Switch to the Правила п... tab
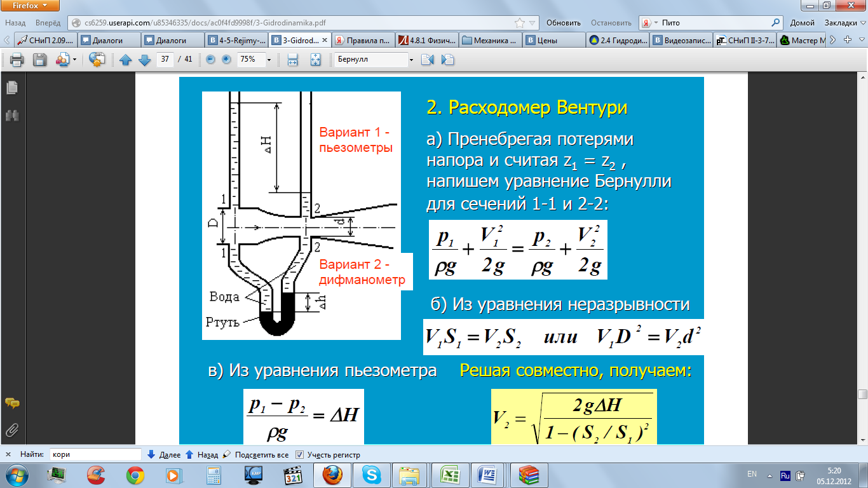868x488 pixels. 363,40
